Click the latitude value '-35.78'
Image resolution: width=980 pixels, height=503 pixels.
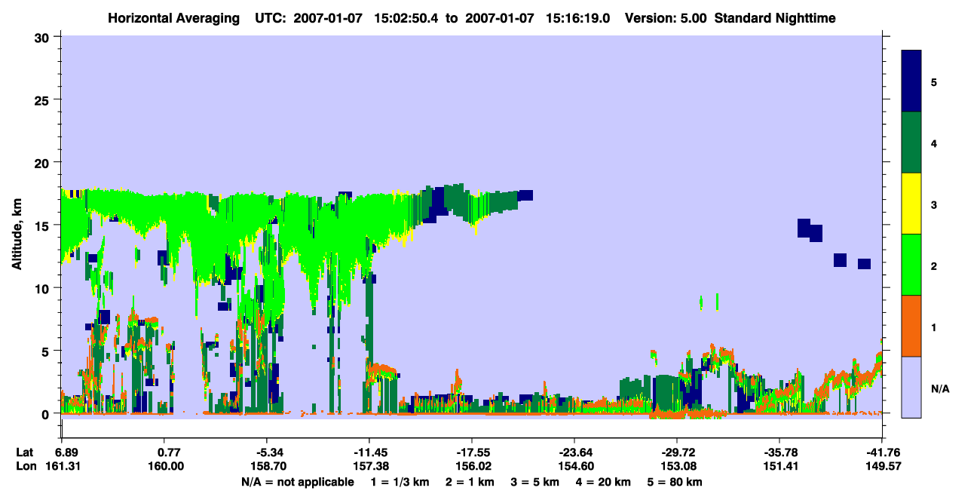tap(779, 452)
